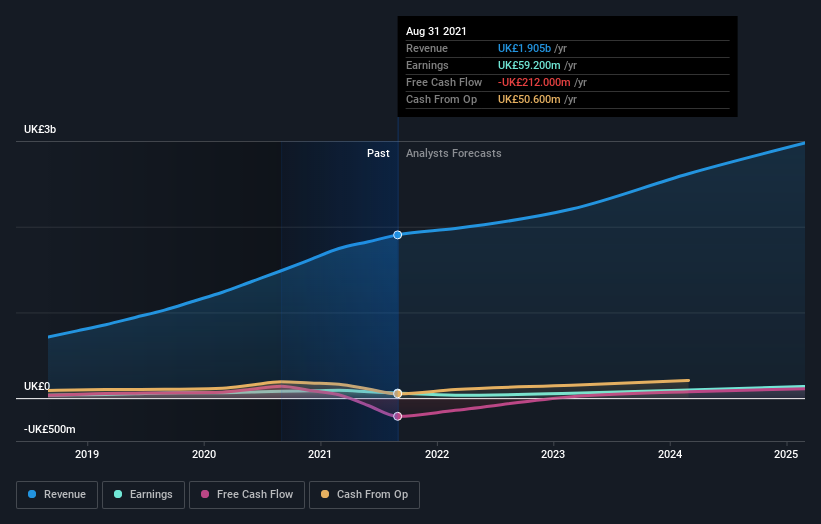Screen dimensions: 821x524
Task: Click the Past section label
Action: 378,153
